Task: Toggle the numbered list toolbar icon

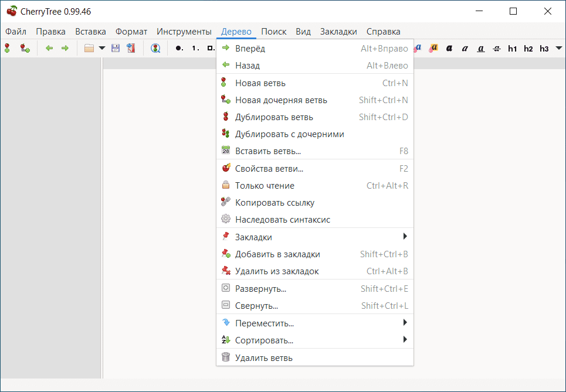Action: [x=195, y=48]
